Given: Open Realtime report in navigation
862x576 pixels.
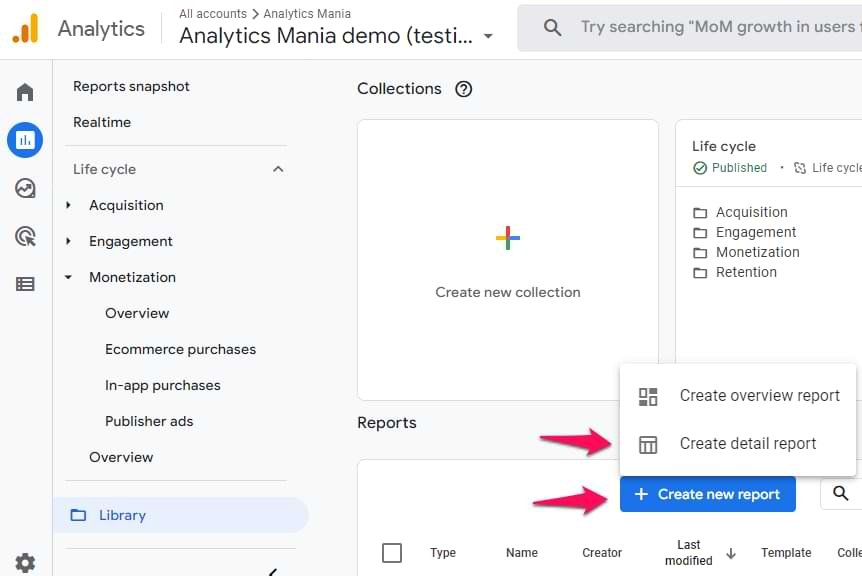Looking at the screenshot, I should pyautogui.click(x=102, y=122).
